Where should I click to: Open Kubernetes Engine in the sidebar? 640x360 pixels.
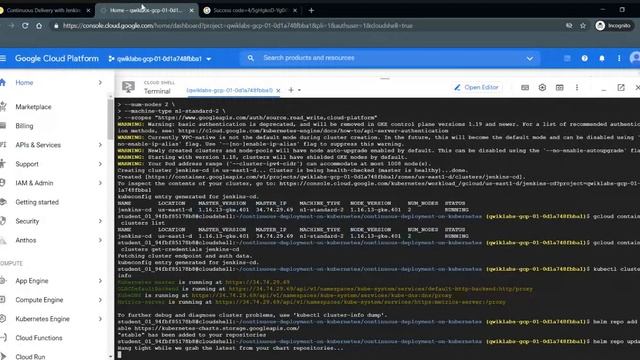[42, 319]
